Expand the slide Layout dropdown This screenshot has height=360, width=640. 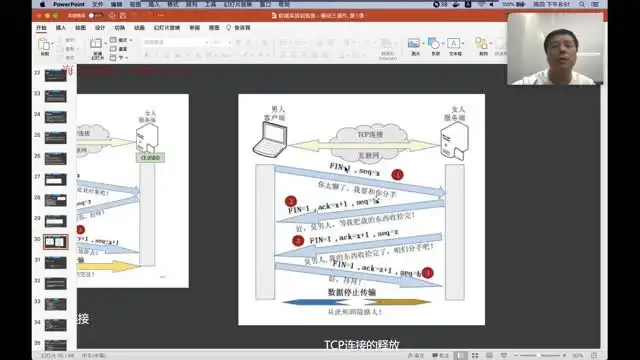(121, 40)
